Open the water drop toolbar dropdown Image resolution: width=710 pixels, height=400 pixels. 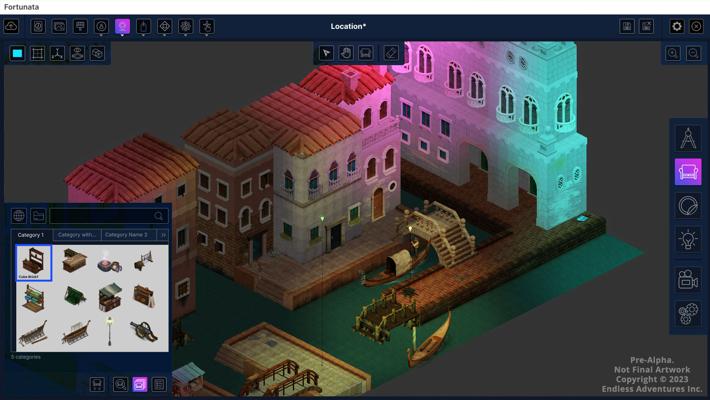pos(101,26)
